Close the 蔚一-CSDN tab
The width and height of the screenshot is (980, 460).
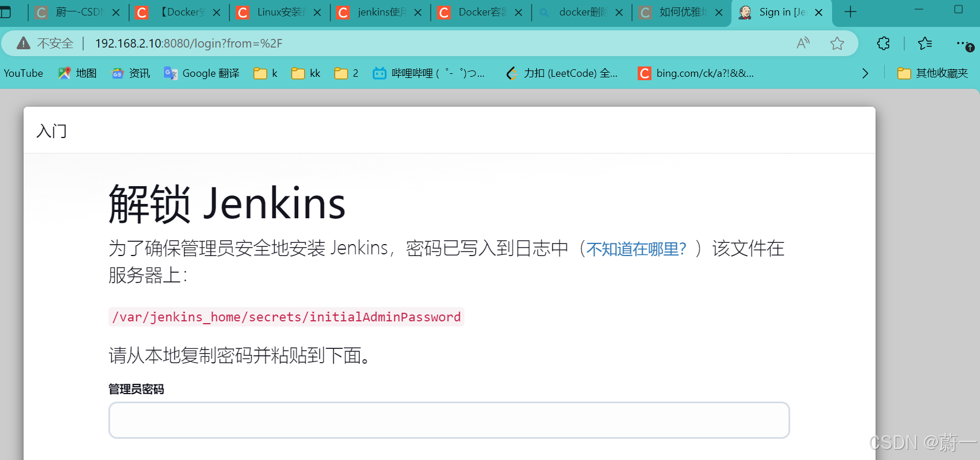116,12
